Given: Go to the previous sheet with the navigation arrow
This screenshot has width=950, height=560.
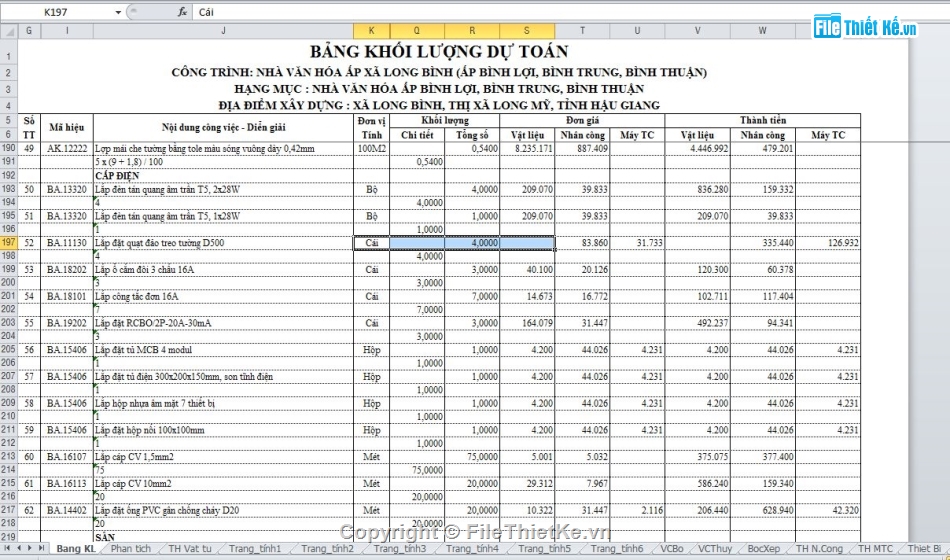Looking at the screenshot, I should point(19,548).
